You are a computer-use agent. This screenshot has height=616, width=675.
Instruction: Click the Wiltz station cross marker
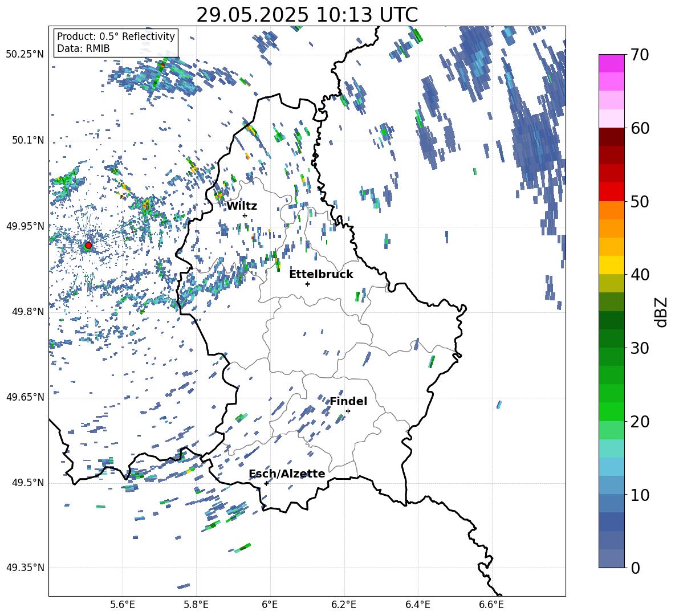[x=245, y=215]
